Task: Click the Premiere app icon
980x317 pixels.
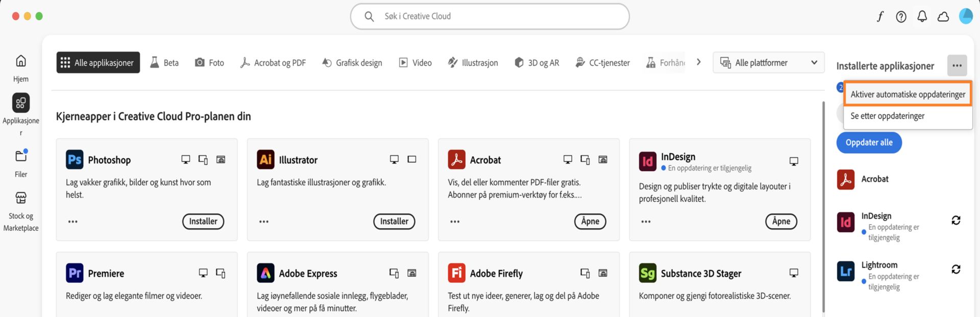Action: (75, 273)
